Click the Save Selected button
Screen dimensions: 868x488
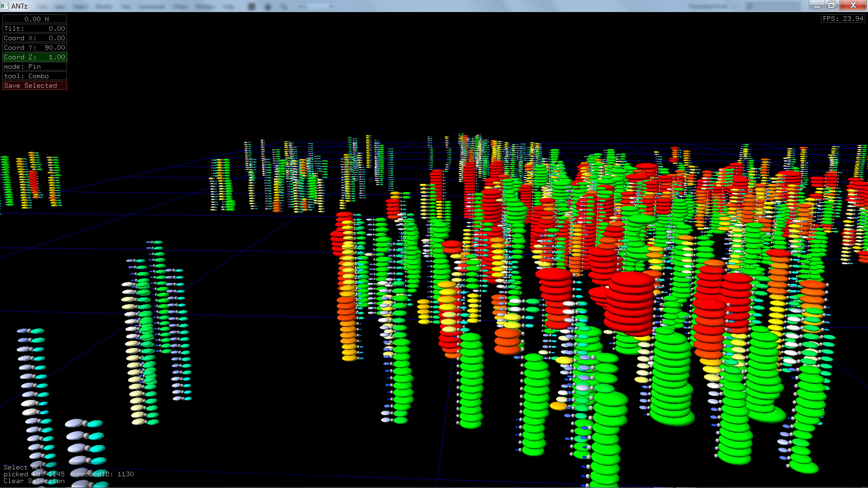click(x=34, y=85)
